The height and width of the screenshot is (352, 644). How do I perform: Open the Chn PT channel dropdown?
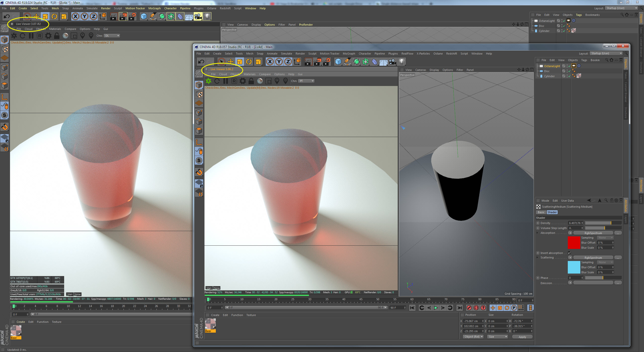pyautogui.click(x=306, y=81)
